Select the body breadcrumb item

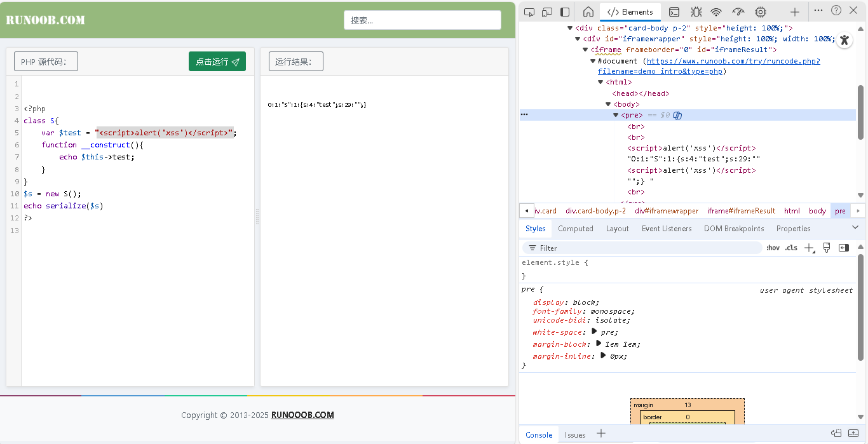click(817, 211)
